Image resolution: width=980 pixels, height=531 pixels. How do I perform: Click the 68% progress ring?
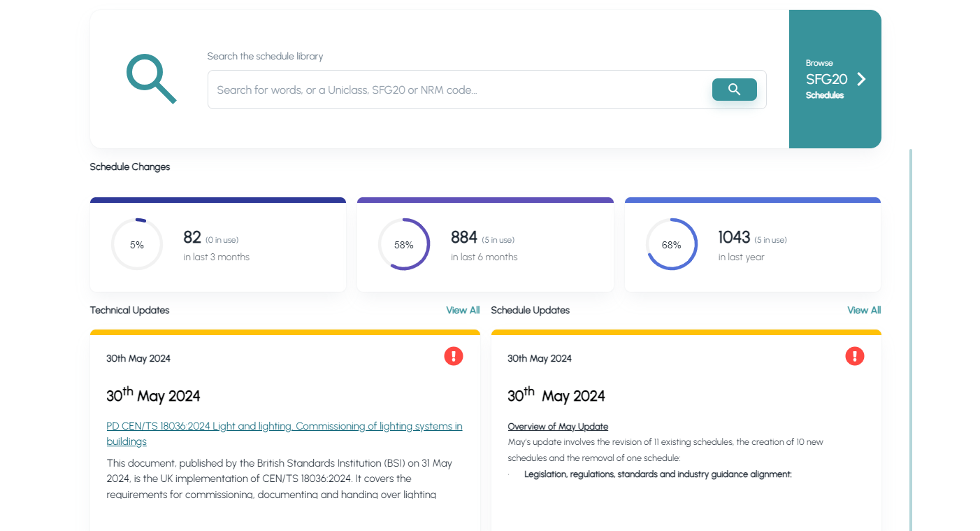coord(672,244)
